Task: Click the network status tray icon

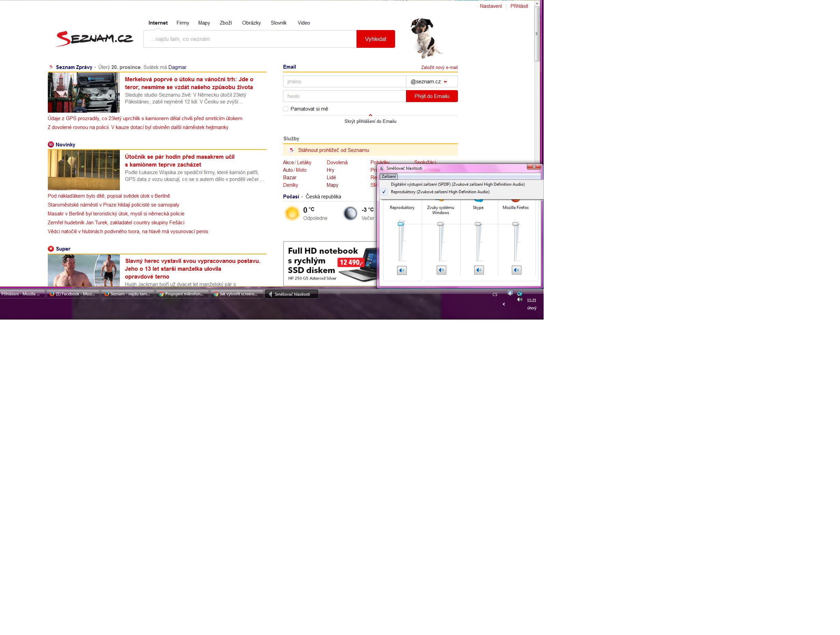Action: tap(519, 293)
